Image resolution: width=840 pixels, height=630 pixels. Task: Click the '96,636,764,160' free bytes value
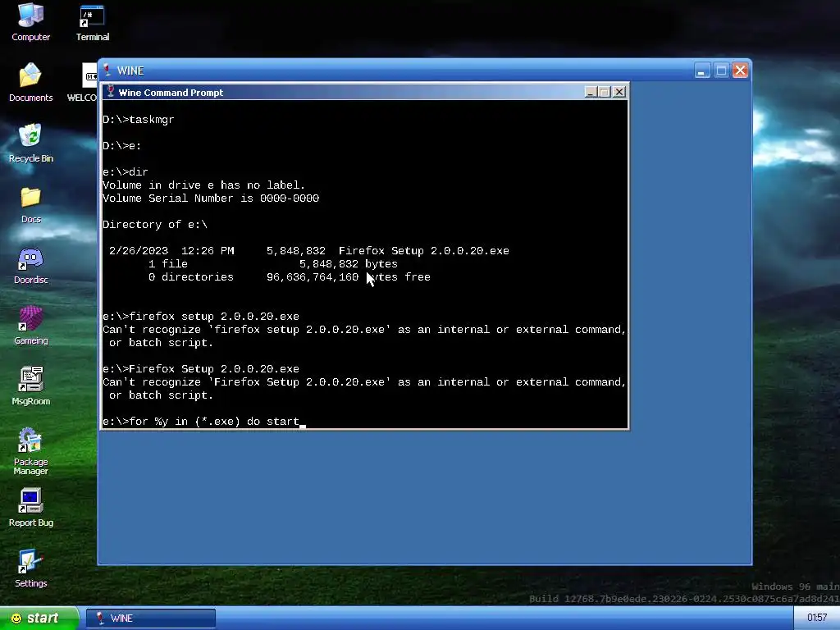point(313,277)
